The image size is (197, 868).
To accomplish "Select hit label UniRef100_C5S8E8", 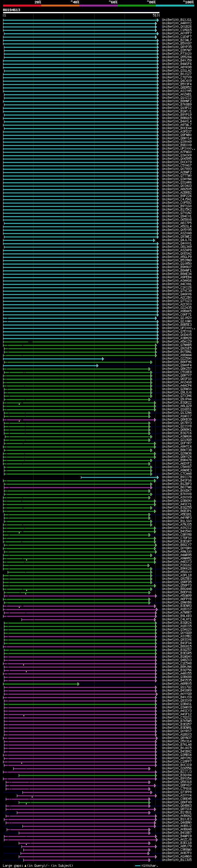I will 177,372.
